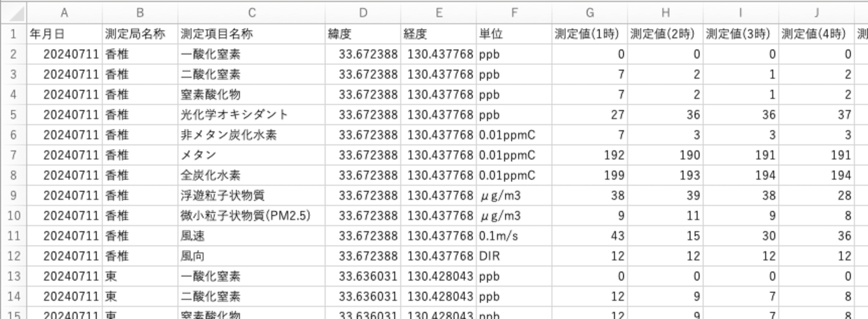
Task: Select the 風速 cell
Action: click(251, 236)
